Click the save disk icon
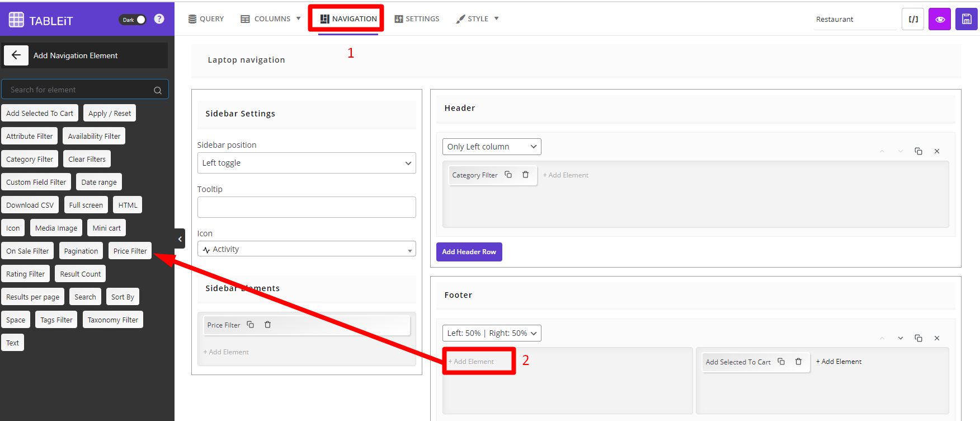 click(x=967, y=19)
